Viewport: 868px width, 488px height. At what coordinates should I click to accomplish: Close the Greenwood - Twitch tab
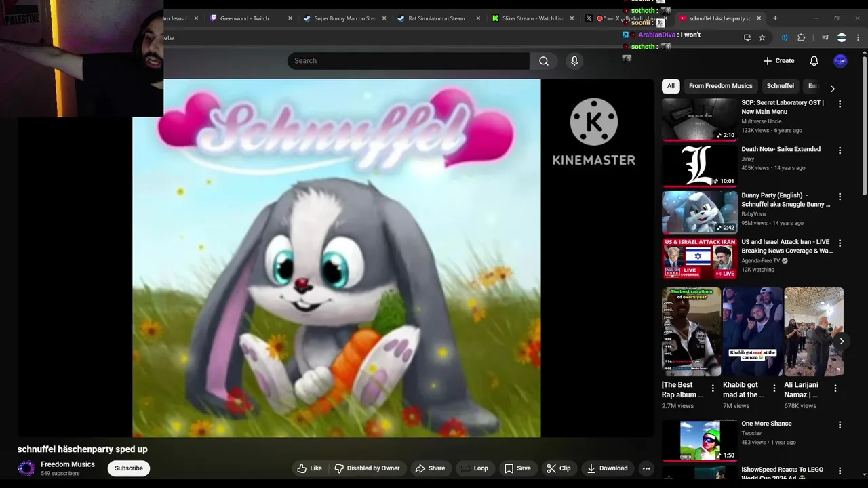tap(290, 18)
